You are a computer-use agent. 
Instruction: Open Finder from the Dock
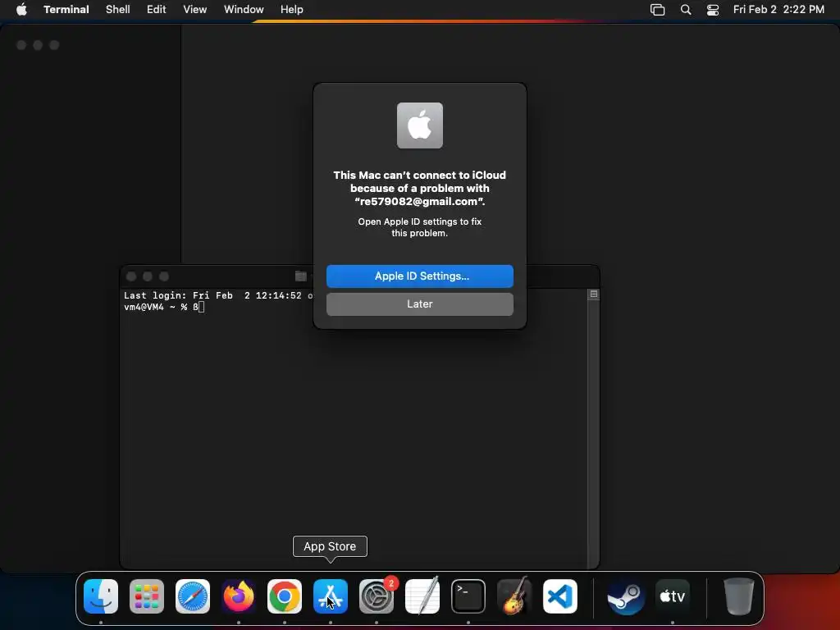(x=101, y=596)
